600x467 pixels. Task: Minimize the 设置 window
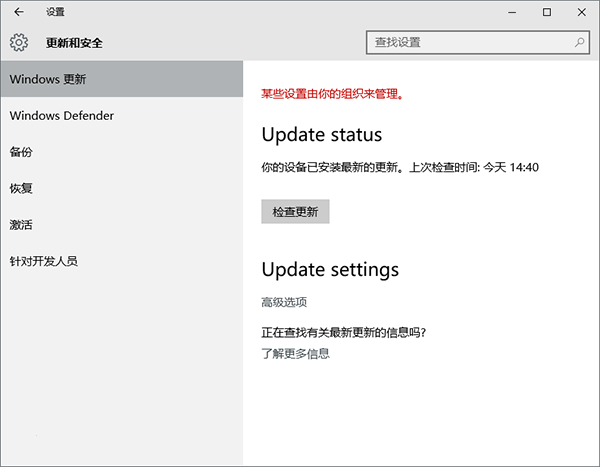[512, 12]
